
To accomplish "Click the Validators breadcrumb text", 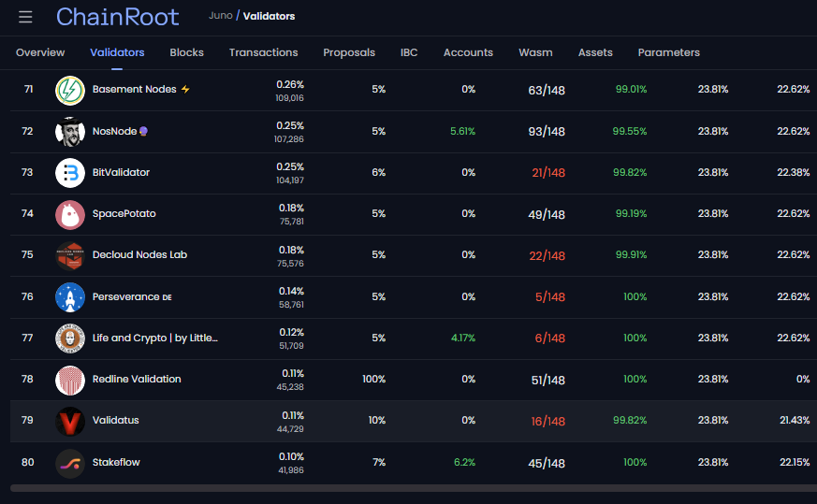I will point(269,16).
